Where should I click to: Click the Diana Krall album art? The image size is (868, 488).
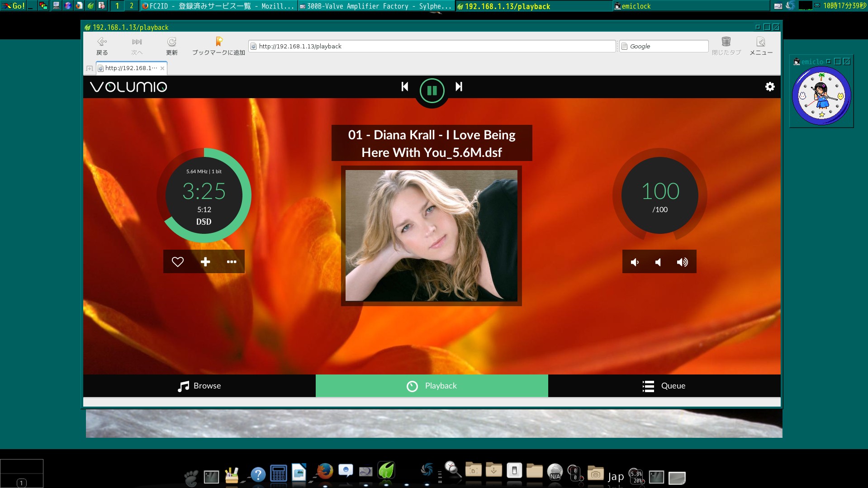(431, 235)
